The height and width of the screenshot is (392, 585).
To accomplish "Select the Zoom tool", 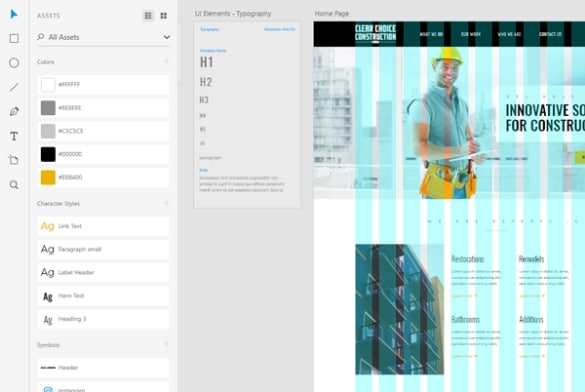I will [x=14, y=185].
